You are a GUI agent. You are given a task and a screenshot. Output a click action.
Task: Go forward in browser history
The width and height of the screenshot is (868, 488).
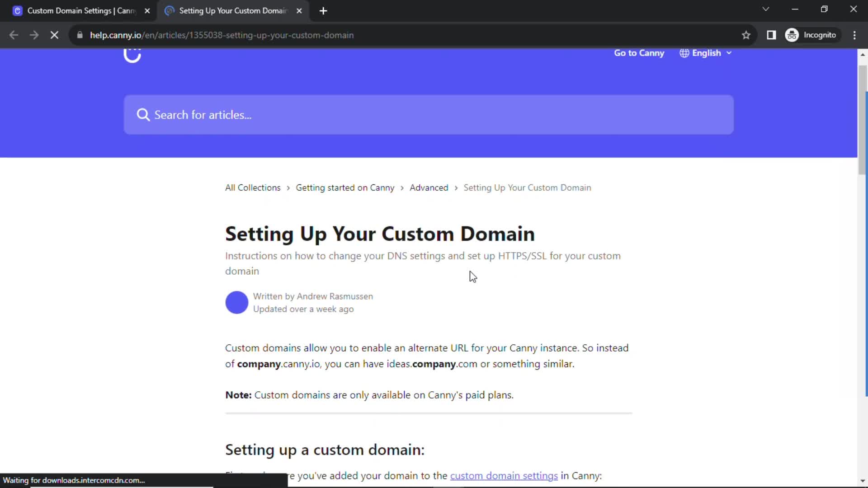pyautogui.click(x=34, y=35)
